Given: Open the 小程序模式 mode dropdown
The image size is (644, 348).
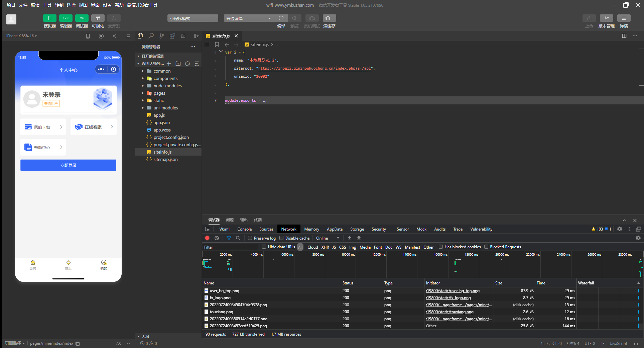Looking at the screenshot, I should tap(192, 18).
